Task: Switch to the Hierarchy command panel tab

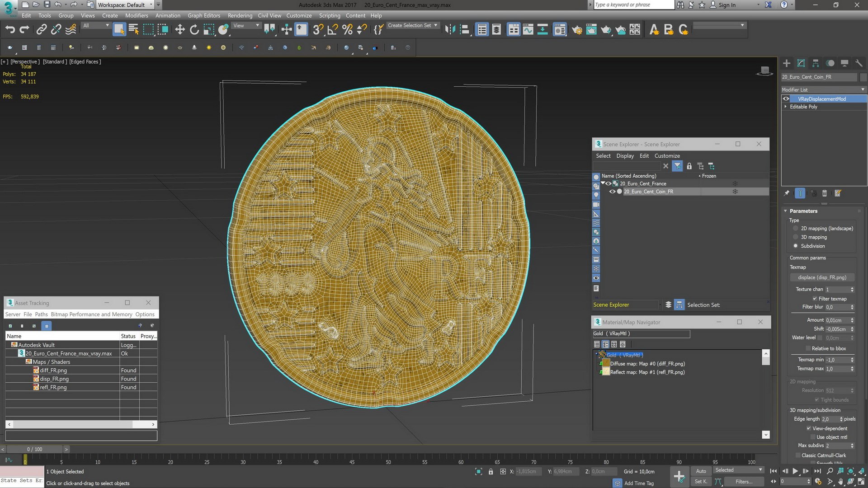Action: click(816, 63)
